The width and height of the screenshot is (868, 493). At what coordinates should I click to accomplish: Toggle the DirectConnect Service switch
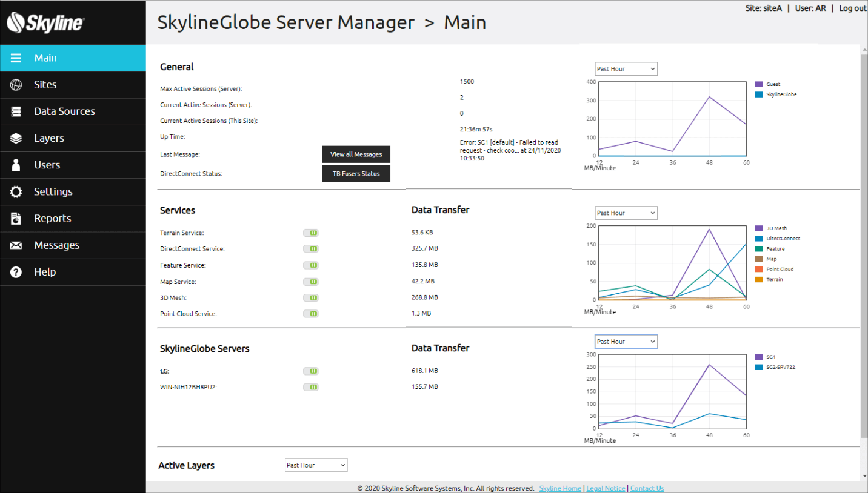tap(311, 249)
